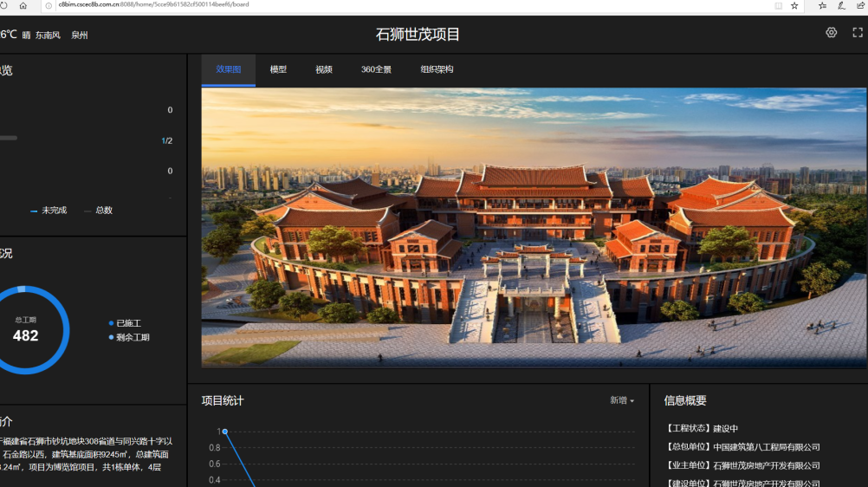This screenshot has width=868, height=487.
Task: Enter fullscreen mode with the expand icon
Action: click(x=858, y=33)
